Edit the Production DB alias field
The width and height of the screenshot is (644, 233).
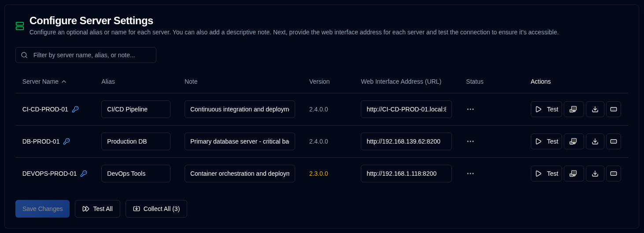click(x=136, y=141)
